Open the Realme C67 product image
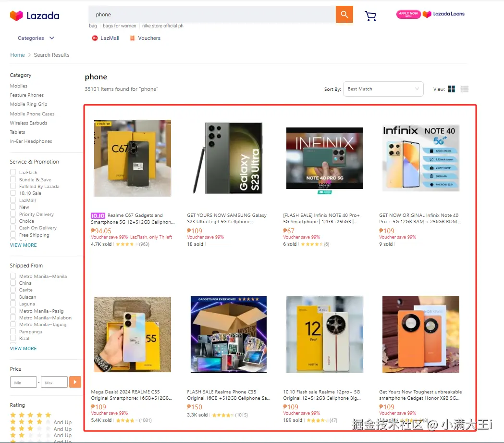The width and height of the screenshot is (504, 443). tap(133, 158)
